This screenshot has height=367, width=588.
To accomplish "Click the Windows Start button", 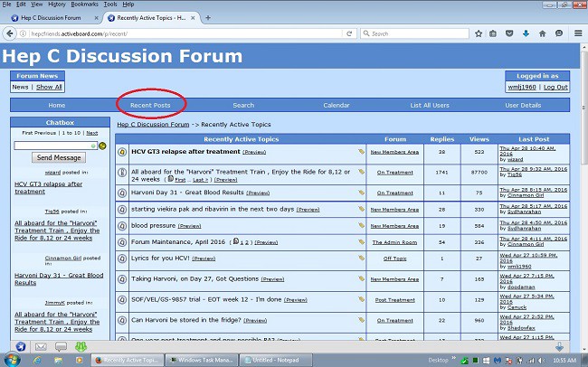I will [14, 359].
